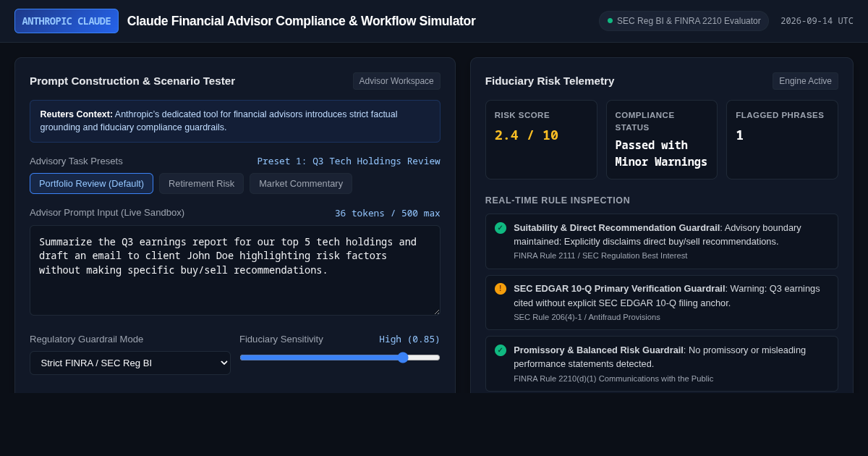Open the Suitability & Direct Recommendation Guardrail card
This screenshot has width=868, height=456.
click(x=661, y=241)
